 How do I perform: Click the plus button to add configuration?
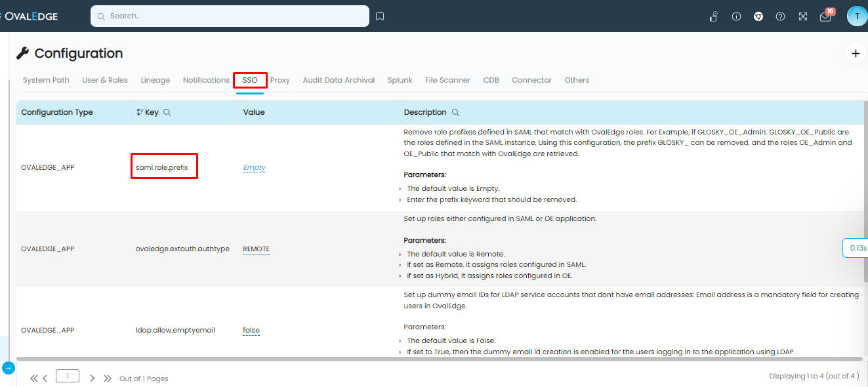[855, 53]
